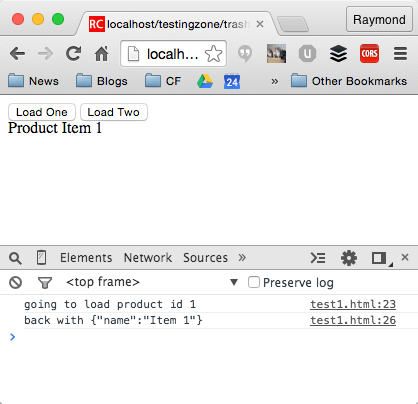
Task: Bookmark this page with the star icon
Action: [x=213, y=54]
